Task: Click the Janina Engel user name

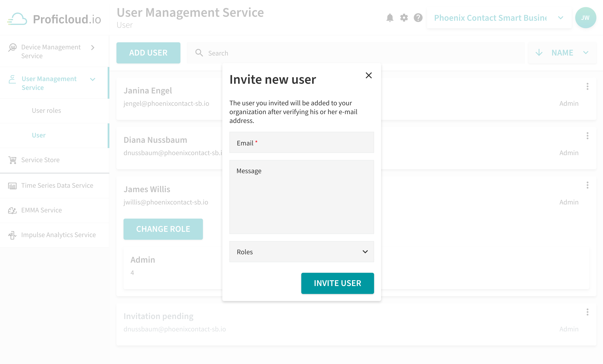Action: coord(148,91)
